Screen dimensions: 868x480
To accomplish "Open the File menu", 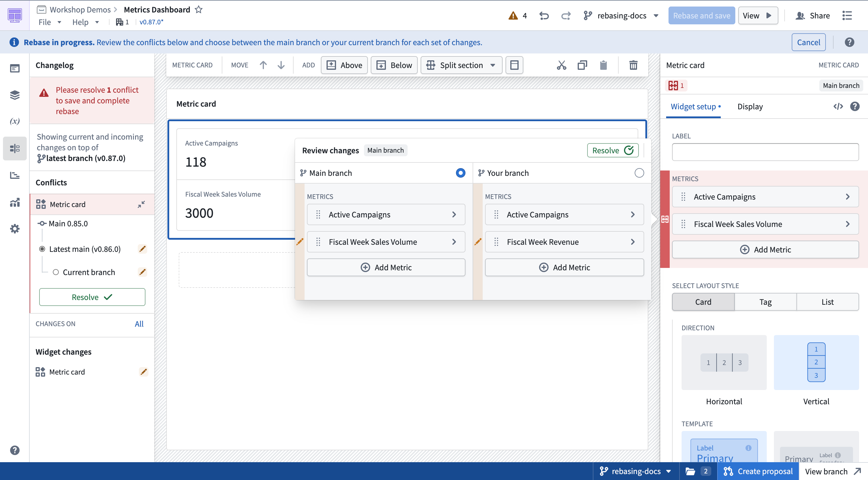I will pyautogui.click(x=50, y=22).
